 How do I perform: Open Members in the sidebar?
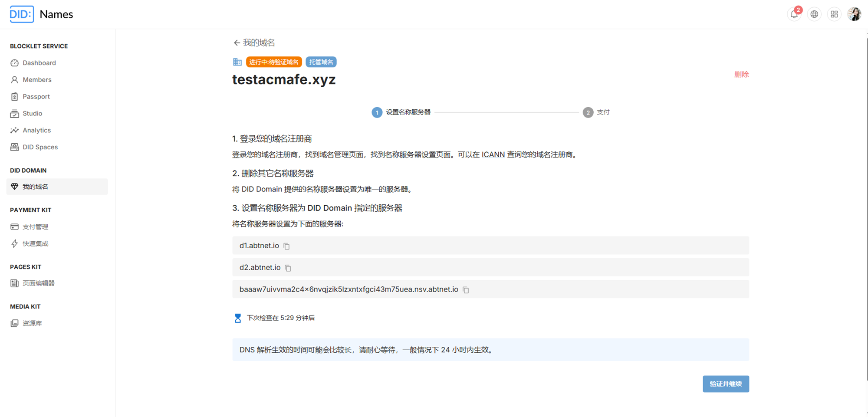(x=37, y=80)
